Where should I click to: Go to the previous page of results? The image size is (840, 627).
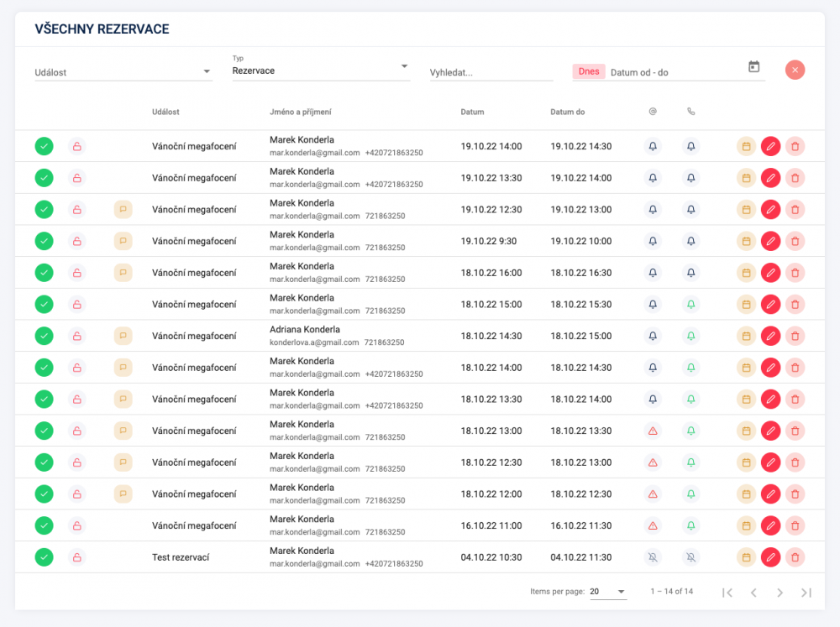click(753, 593)
